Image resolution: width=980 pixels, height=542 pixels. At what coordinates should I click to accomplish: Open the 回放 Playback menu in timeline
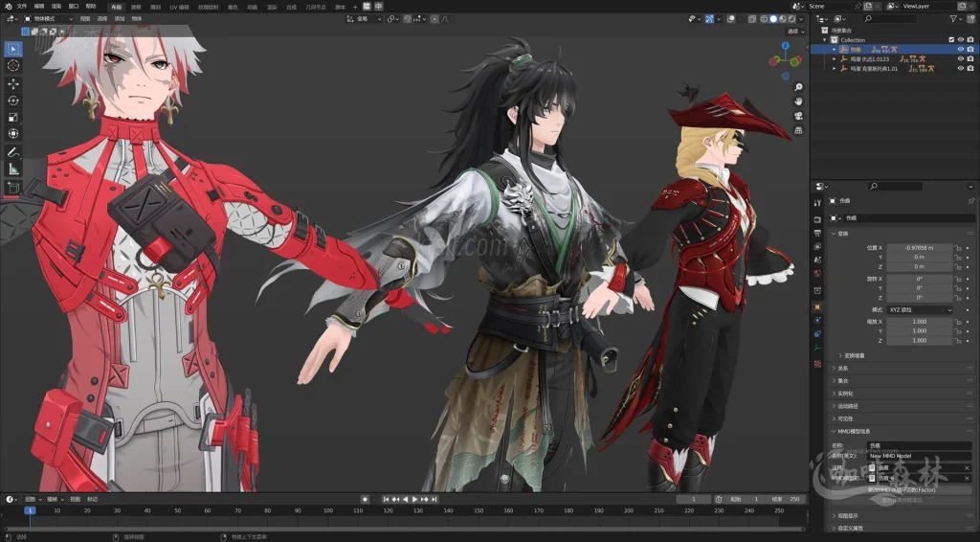(x=32, y=500)
